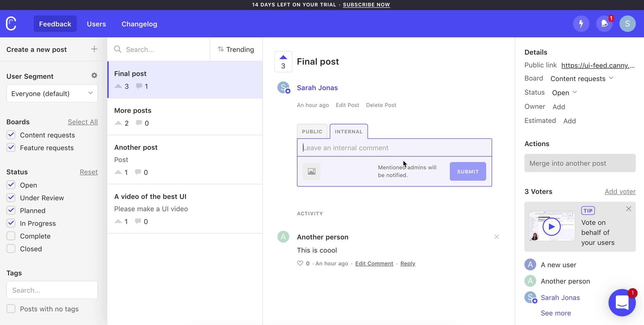Viewport: 644px width, 325px height.
Task: Play the voter tip video
Action: [x=551, y=226]
